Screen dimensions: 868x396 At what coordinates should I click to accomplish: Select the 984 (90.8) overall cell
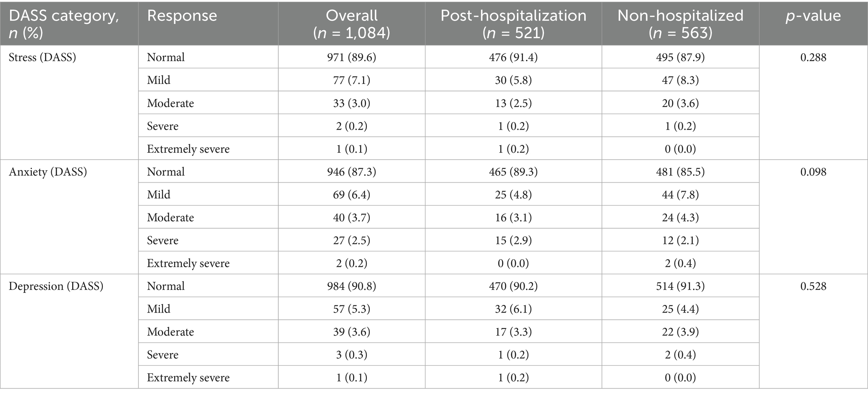coord(351,286)
